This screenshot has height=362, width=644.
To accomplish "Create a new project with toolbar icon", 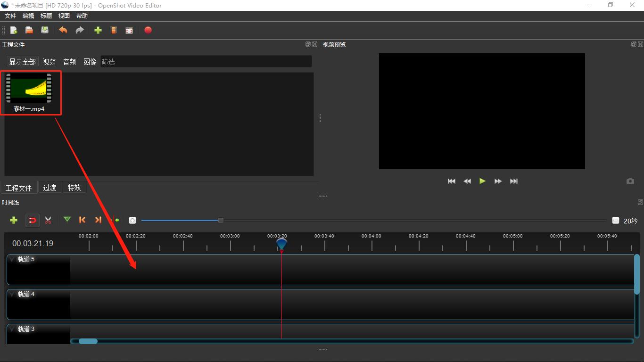I will 14,30.
